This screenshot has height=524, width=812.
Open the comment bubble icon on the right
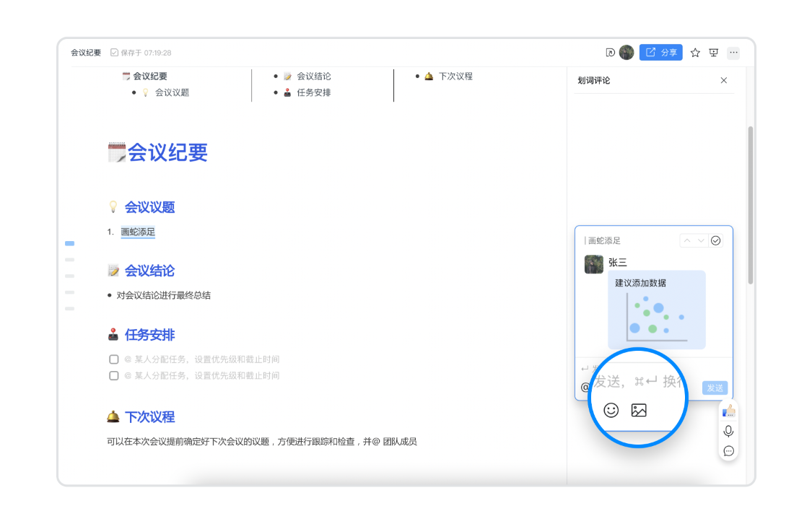[728, 450]
